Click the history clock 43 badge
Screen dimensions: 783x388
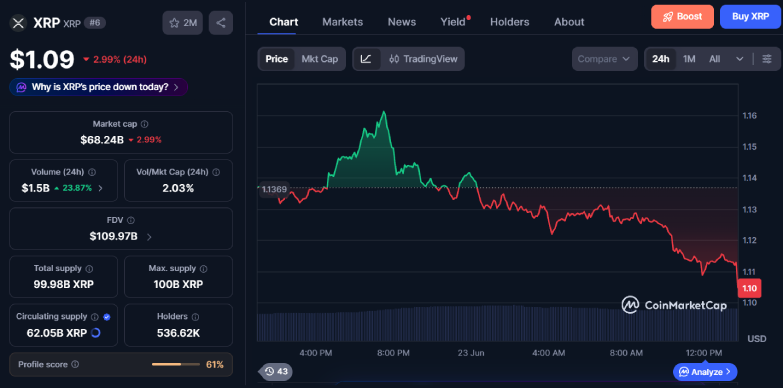click(x=276, y=372)
